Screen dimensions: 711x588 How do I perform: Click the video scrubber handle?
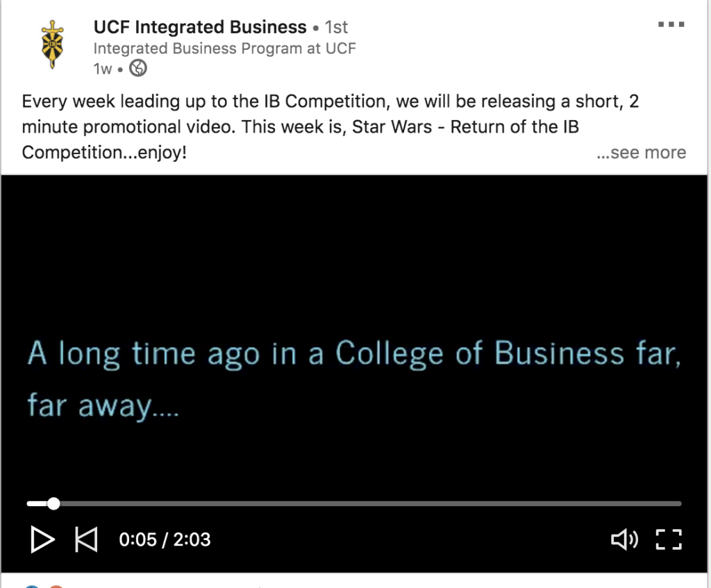[53, 503]
